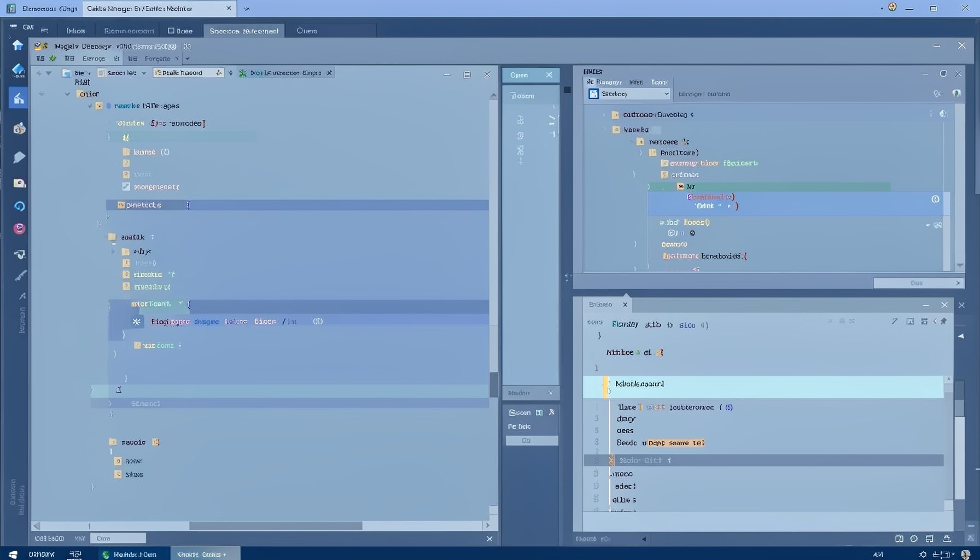980x560 pixels.
Task: Click the printer-like icon in the lower-right panel's bottom icon row
Action: click(929, 539)
